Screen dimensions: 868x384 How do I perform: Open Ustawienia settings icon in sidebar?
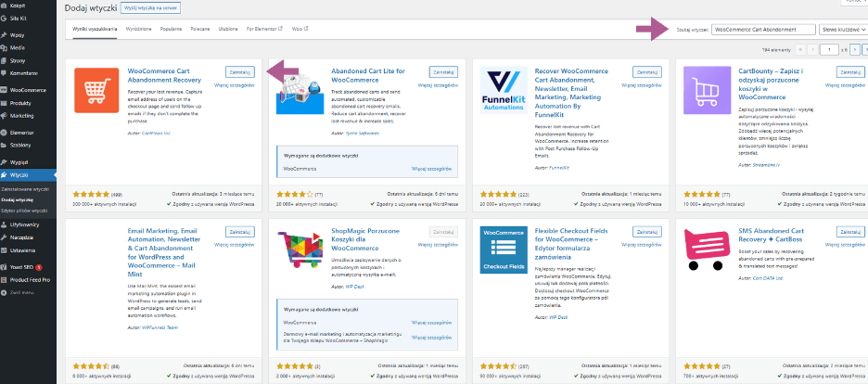click(x=4, y=250)
